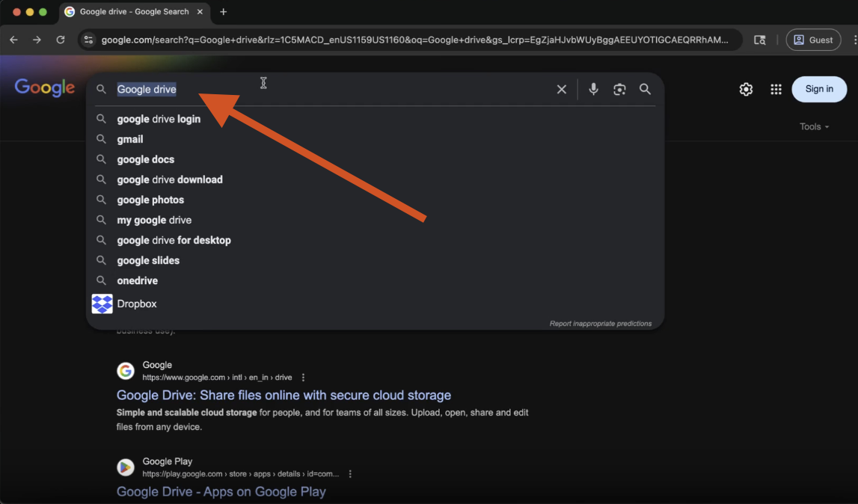Click the search icon beside google docs suggestion
The height and width of the screenshot is (504, 858).
click(101, 159)
